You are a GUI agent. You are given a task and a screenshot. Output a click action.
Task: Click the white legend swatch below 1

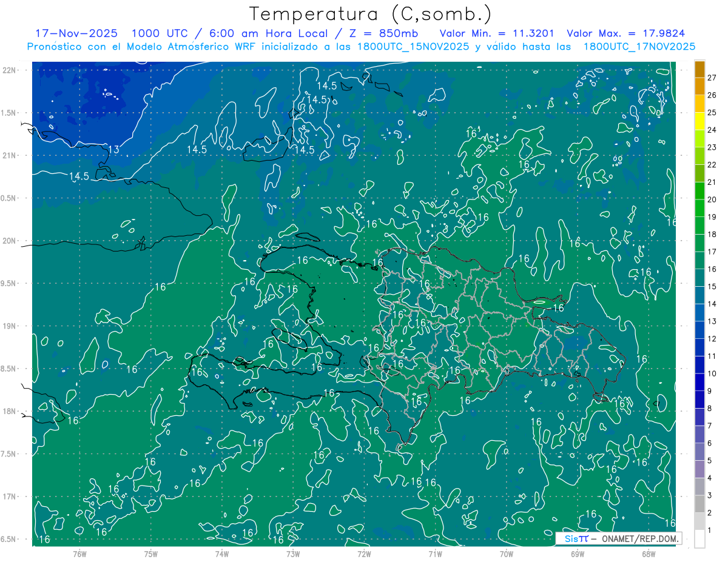pyautogui.click(x=699, y=539)
